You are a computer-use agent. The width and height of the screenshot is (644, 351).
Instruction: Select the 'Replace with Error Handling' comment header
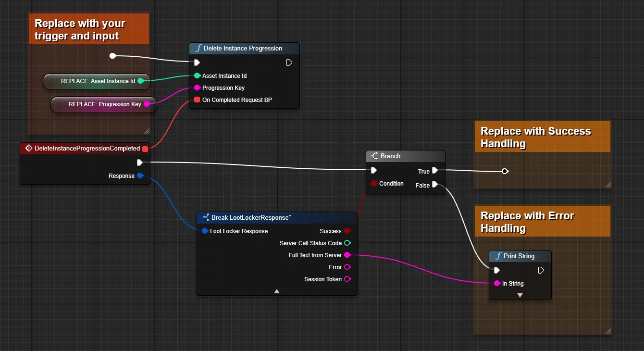[542, 222]
